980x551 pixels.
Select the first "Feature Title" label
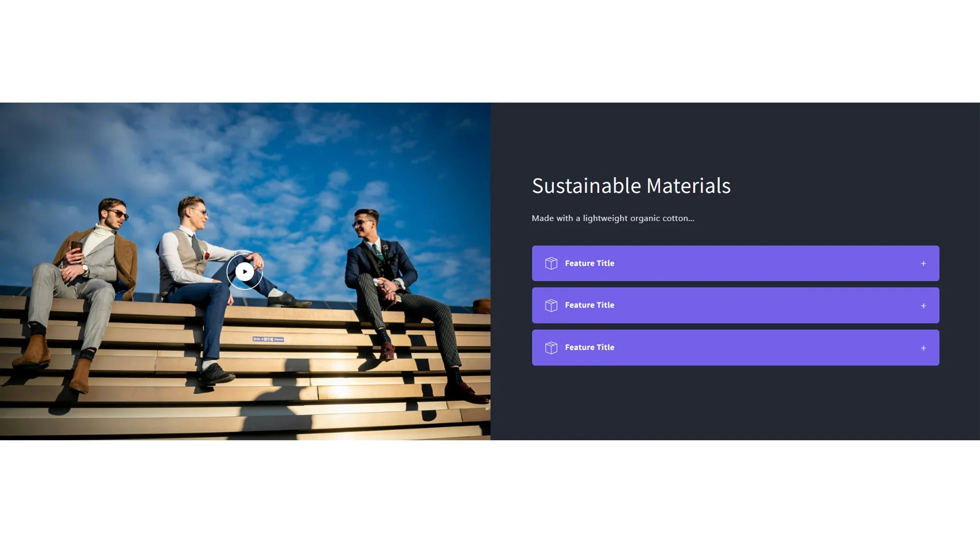coord(590,263)
